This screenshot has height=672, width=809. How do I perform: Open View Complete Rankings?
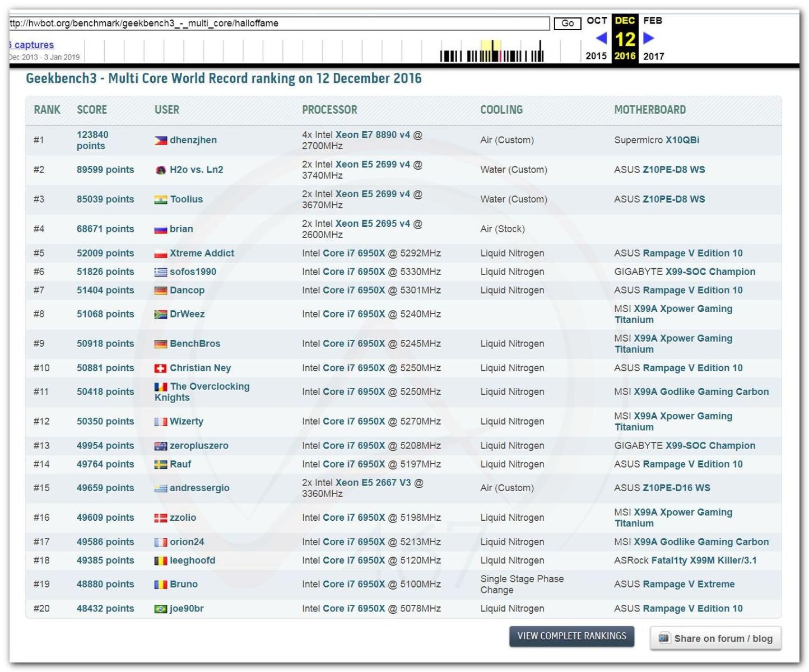571,636
